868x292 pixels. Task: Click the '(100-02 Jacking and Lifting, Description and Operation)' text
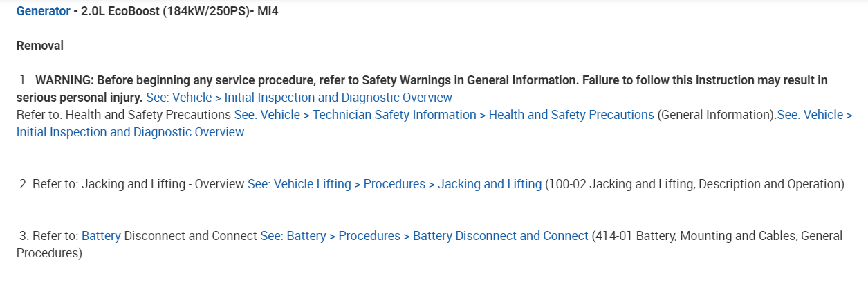coord(695,184)
